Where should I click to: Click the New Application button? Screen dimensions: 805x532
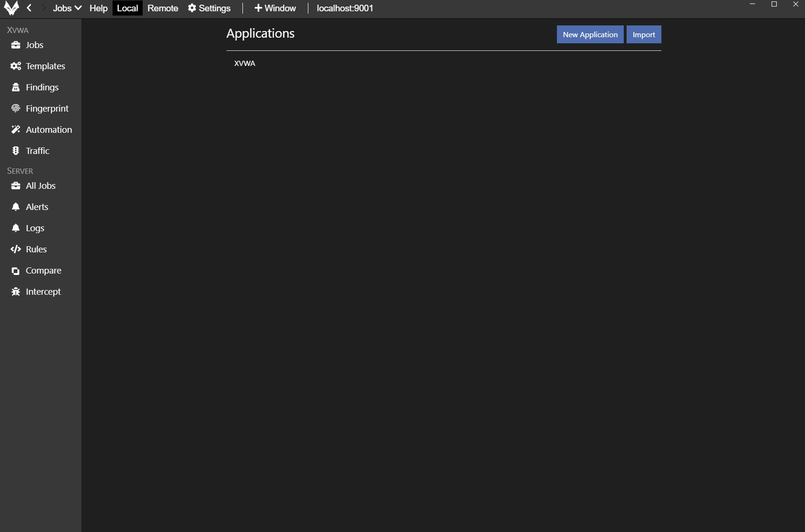tap(590, 34)
